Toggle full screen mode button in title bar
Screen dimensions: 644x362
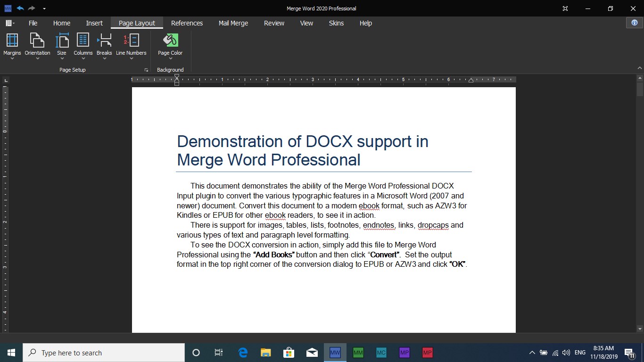pos(565,8)
